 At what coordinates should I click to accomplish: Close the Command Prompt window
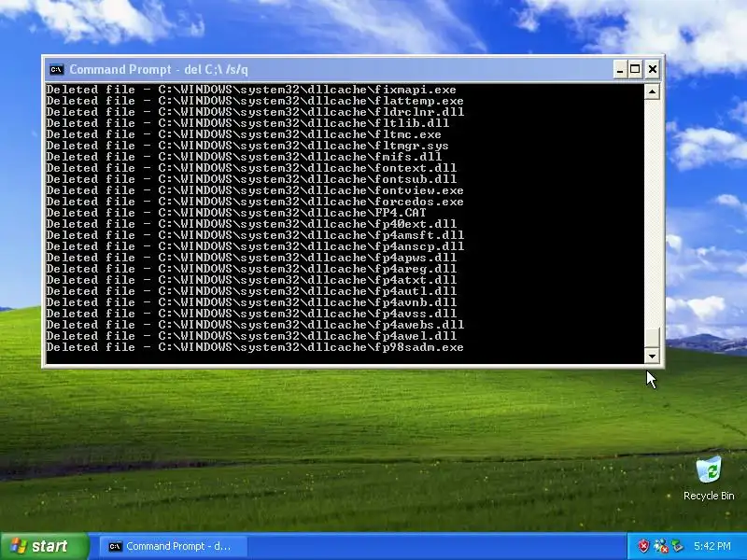pos(653,69)
